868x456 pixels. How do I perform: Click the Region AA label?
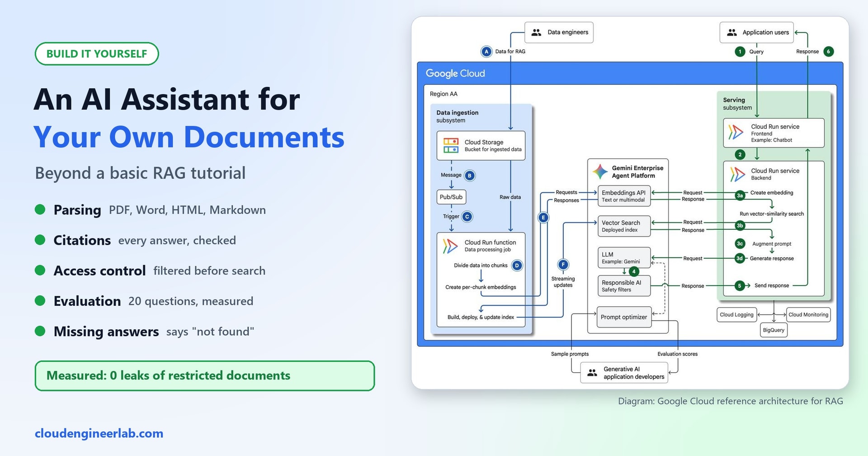pos(443,94)
